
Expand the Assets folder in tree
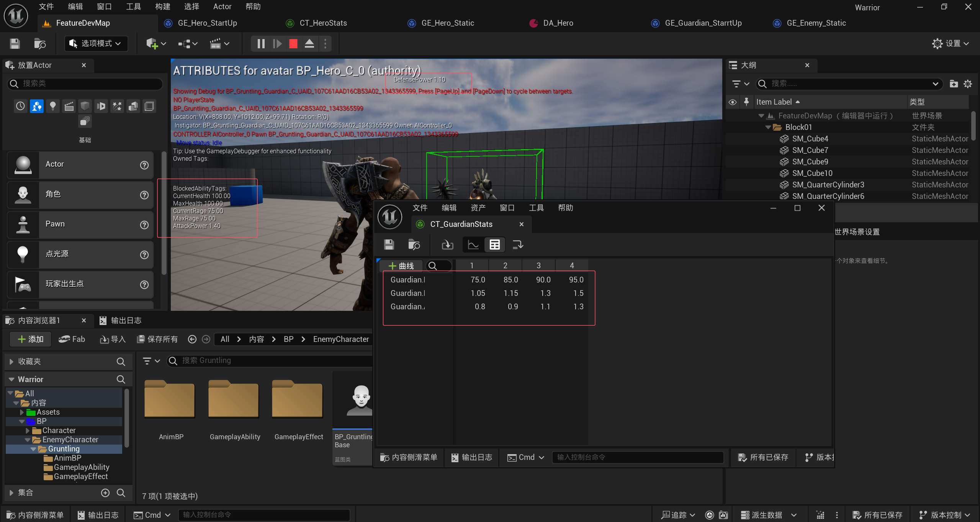(x=22, y=412)
